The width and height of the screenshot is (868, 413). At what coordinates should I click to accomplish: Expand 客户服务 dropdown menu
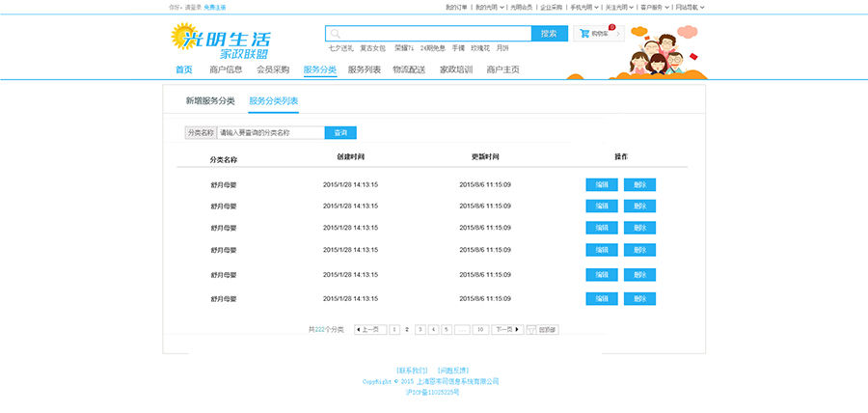654,7
